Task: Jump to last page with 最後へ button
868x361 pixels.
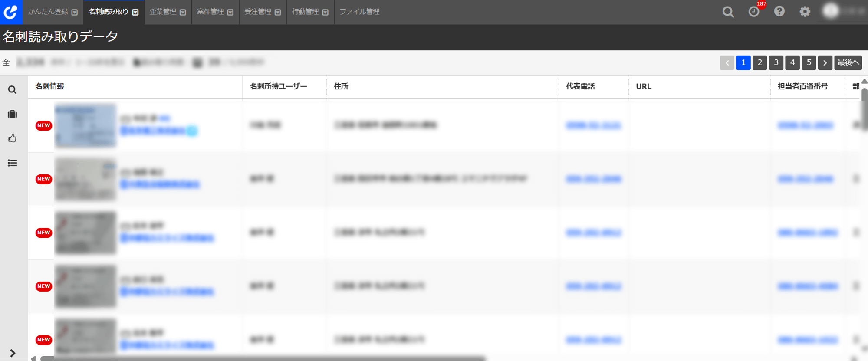Action: 848,62
